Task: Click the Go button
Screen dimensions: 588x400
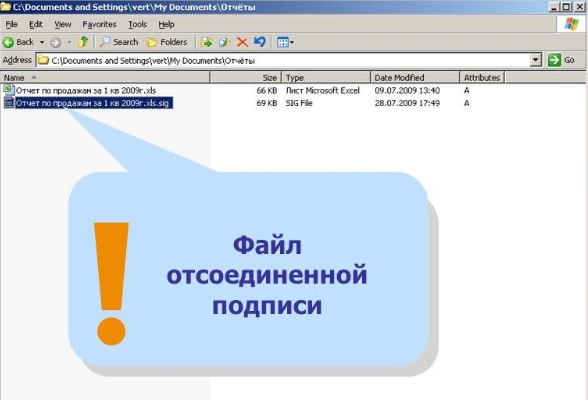Action: 561,60
